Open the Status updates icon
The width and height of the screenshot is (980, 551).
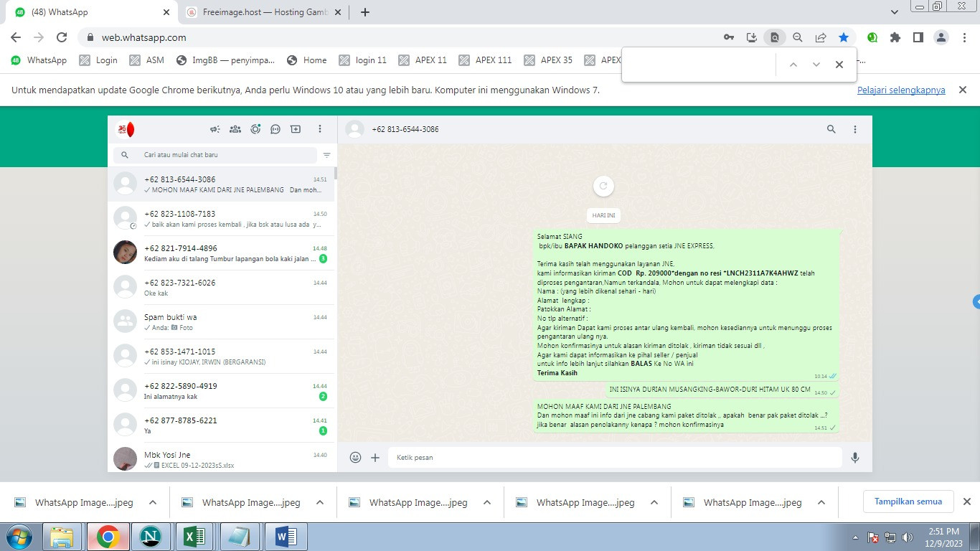coord(255,129)
